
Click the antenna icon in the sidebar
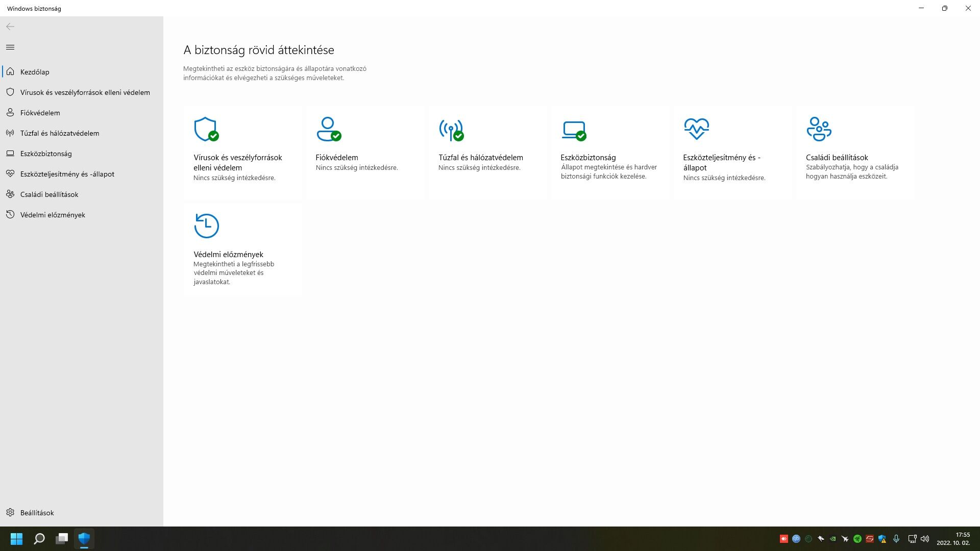click(x=10, y=133)
